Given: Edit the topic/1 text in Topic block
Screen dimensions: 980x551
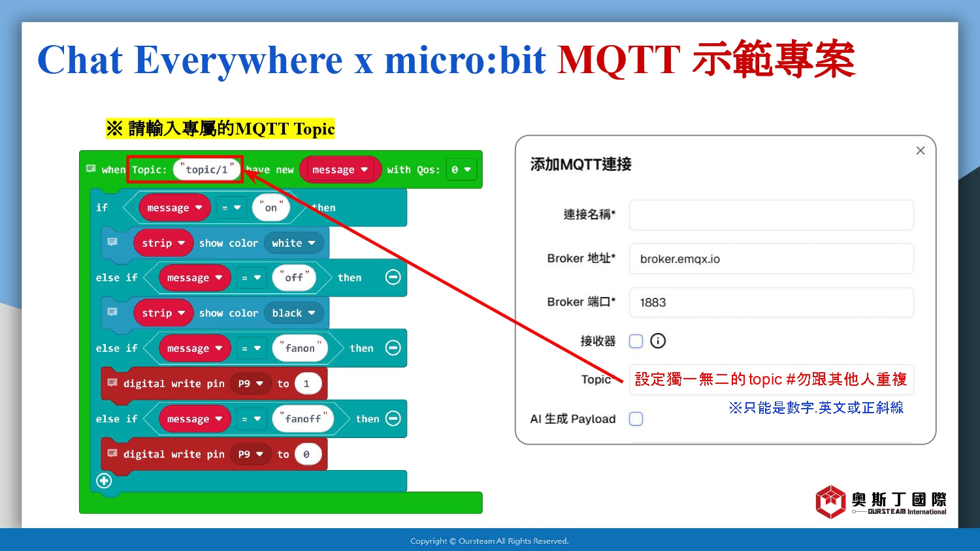Looking at the screenshot, I should [206, 170].
